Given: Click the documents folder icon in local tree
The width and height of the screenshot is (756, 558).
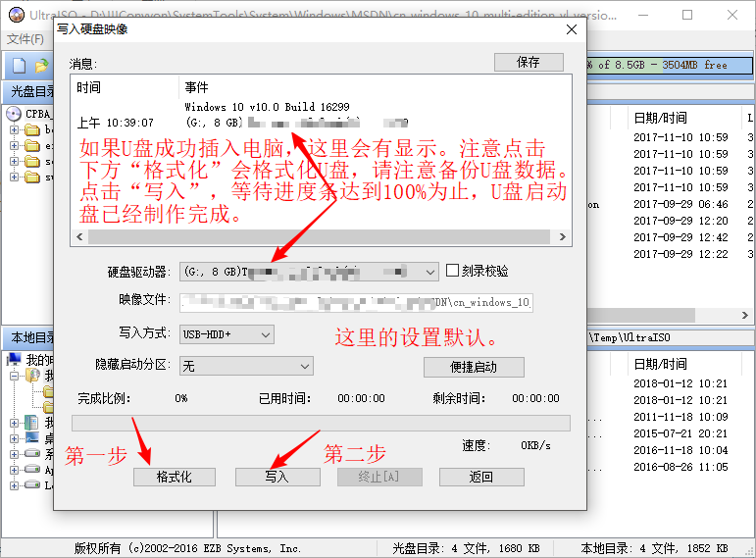Looking at the screenshot, I should click(x=32, y=375).
